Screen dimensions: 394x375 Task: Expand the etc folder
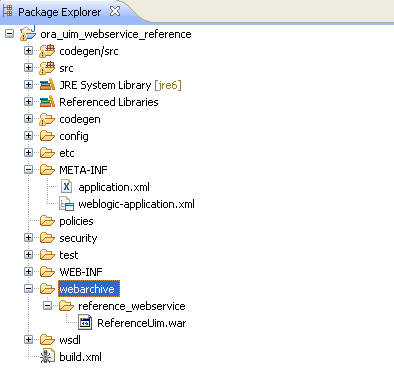29,153
